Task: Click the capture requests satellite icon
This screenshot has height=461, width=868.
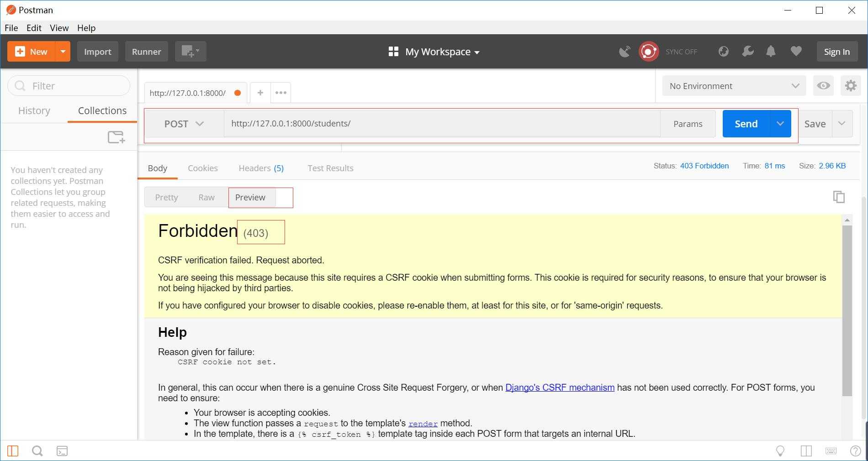Action: 625,52
